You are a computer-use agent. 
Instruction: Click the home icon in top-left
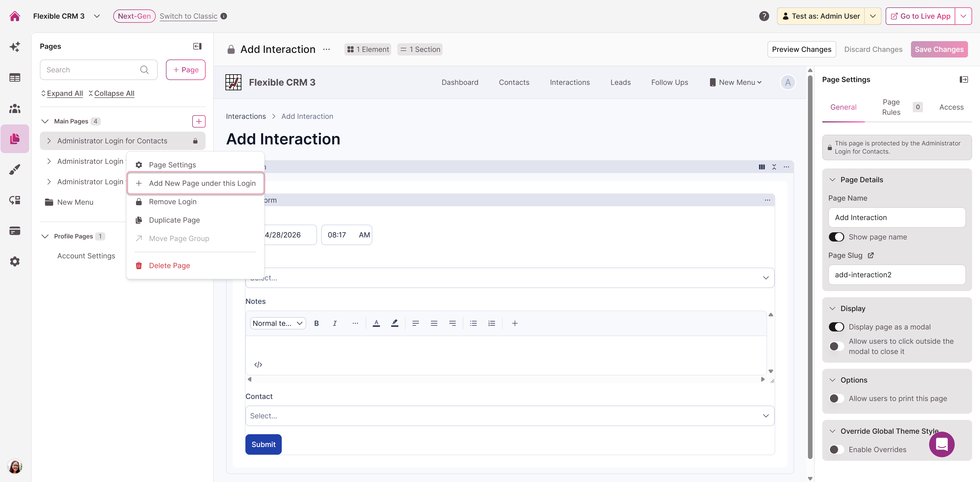[15, 16]
